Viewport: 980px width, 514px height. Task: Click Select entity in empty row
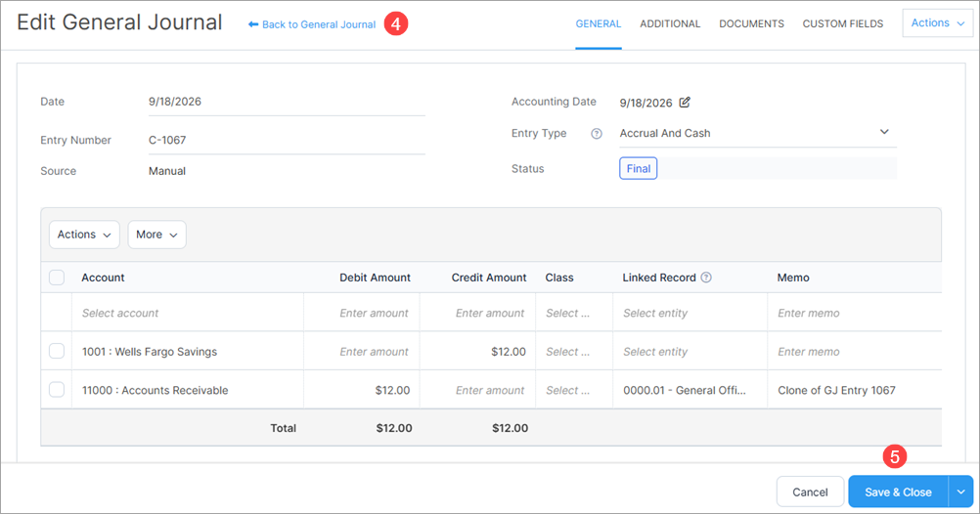690,313
